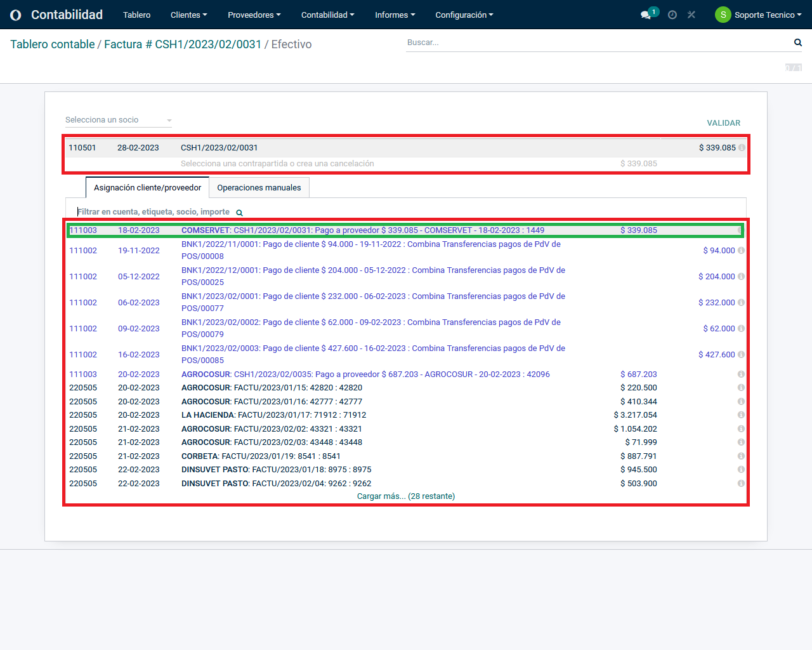Click Cargar más link to load rows
This screenshot has height=650, width=812.
(405, 496)
